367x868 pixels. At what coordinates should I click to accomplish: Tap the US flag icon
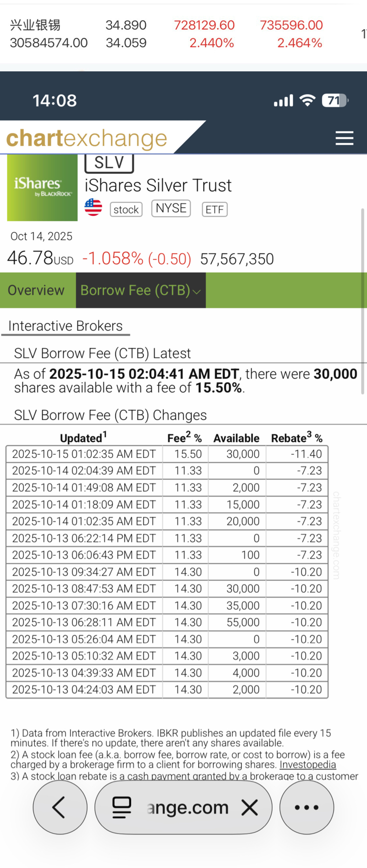pyautogui.click(x=93, y=208)
